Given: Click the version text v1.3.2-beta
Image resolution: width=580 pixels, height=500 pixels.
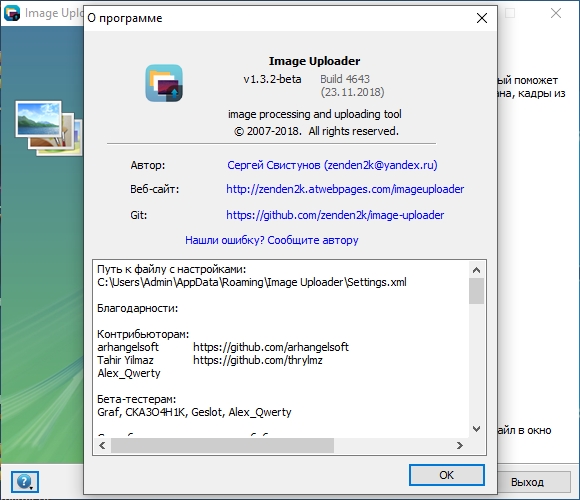Looking at the screenshot, I should click(x=272, y=79).
